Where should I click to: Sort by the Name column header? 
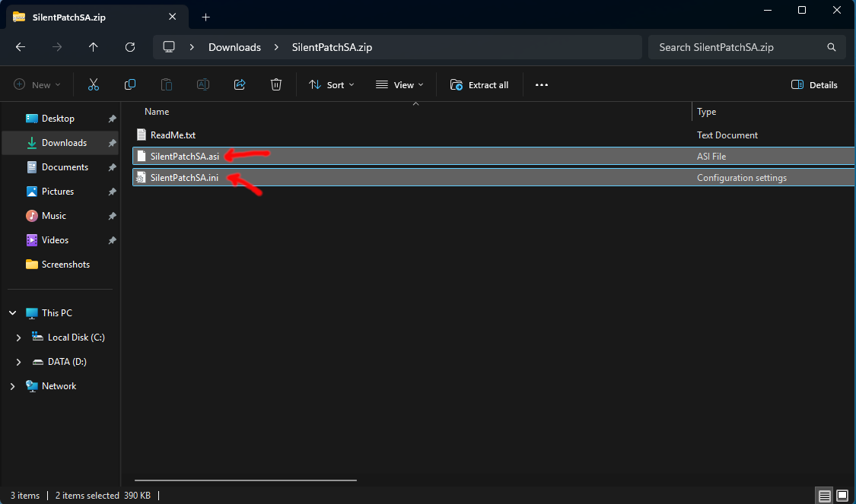pyautogui.click(x=157, y=111)
